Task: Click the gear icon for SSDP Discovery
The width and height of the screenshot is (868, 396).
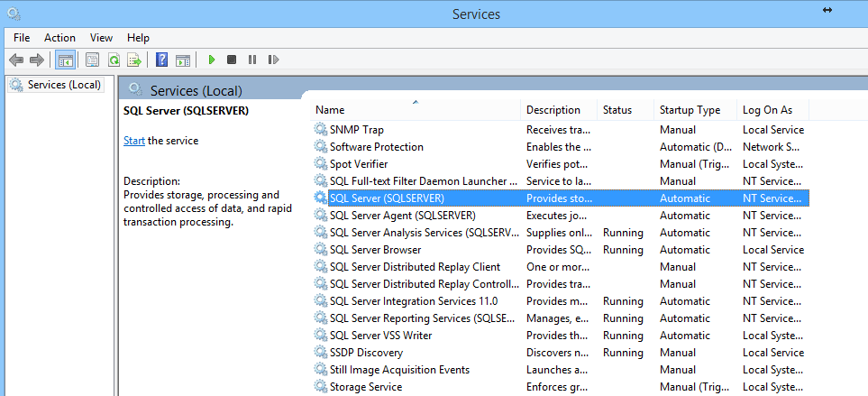Action: [320, 352]
